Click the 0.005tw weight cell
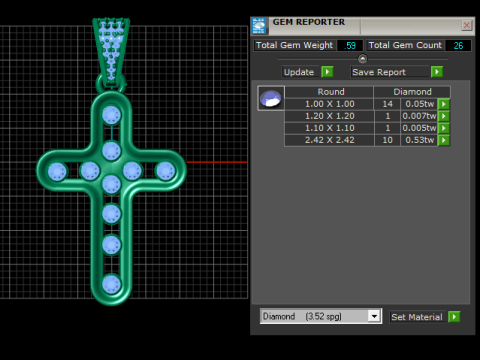The width and height of the screenshot is (480, 360). click(x=419, y=128)
